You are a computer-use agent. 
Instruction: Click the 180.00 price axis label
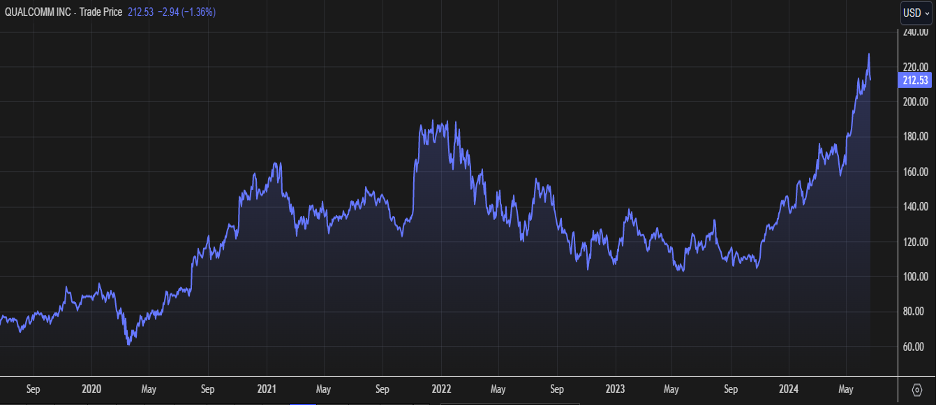pyautogui.click(x=916, y=137)
